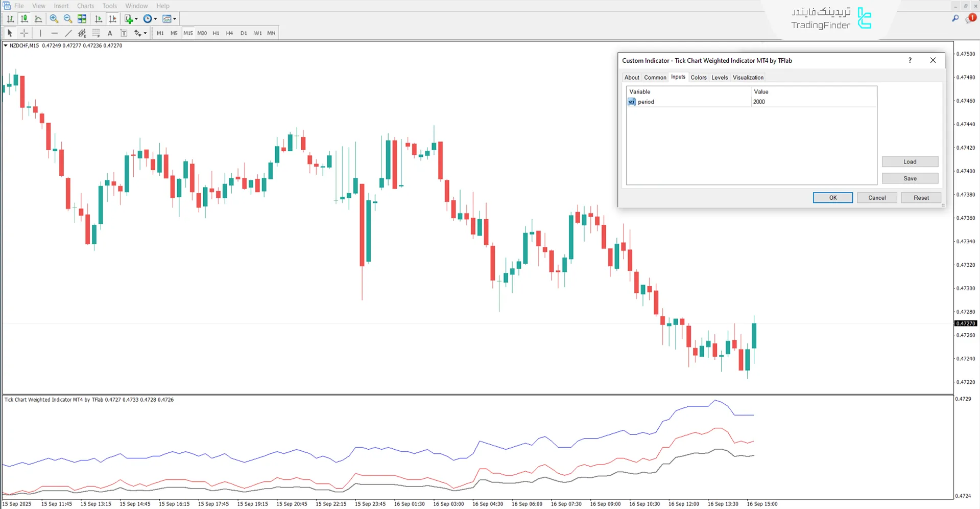Open the chart templates dropdown
The height and width of the screenshot is (509, 980).
(175, 19)
